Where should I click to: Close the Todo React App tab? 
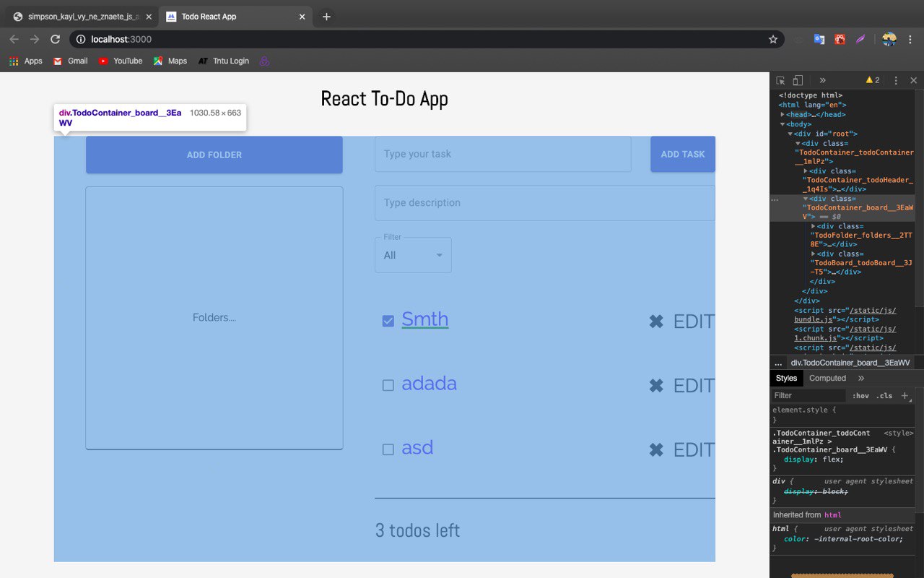pos(302,16)
